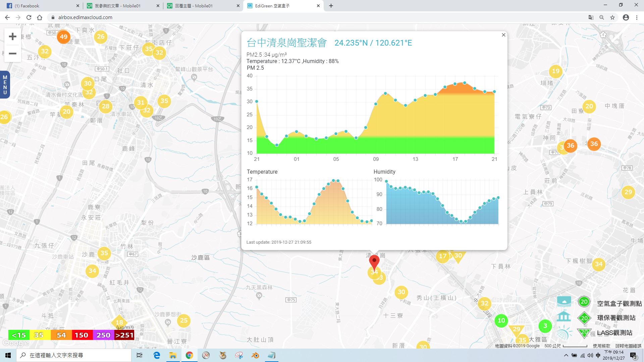Zoom out the map with minus button
Screen dimensions: 644x362
click(12, 54)
